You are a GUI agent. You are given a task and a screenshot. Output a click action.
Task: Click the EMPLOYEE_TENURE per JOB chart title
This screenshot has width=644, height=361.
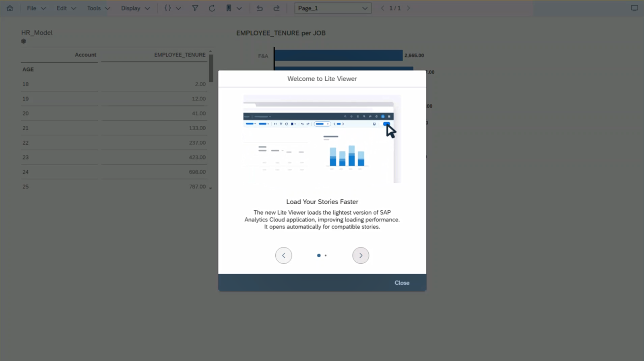click(x=281, y=33)
